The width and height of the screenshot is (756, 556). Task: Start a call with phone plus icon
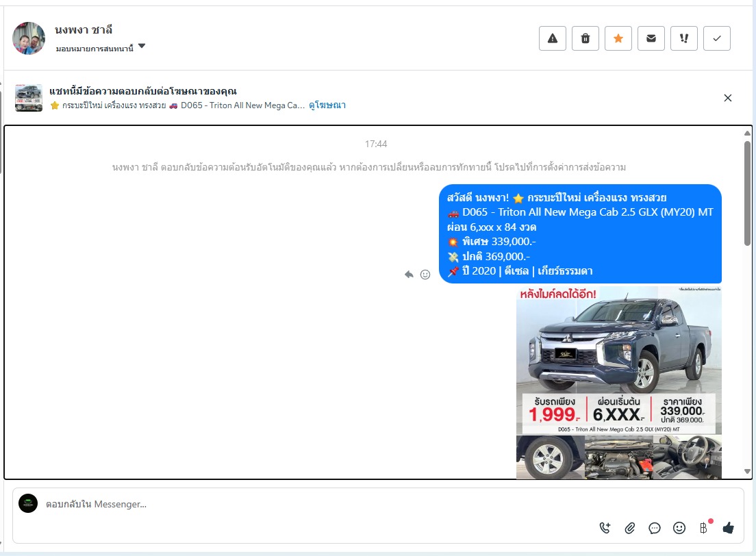[x=605, y=528]
